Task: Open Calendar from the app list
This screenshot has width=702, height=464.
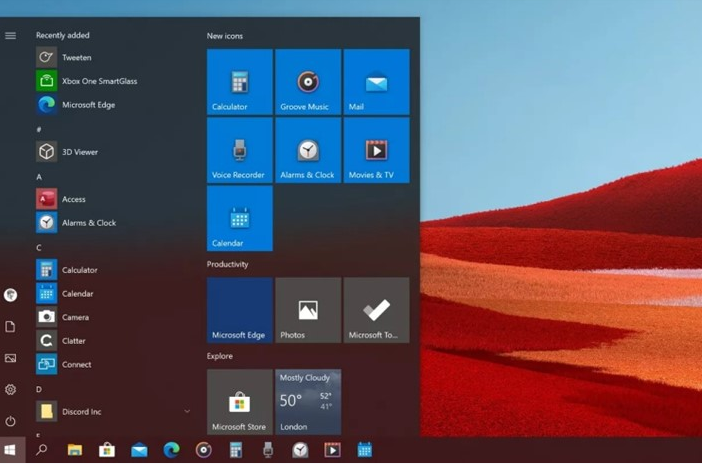Action: [x=112, y=294]
